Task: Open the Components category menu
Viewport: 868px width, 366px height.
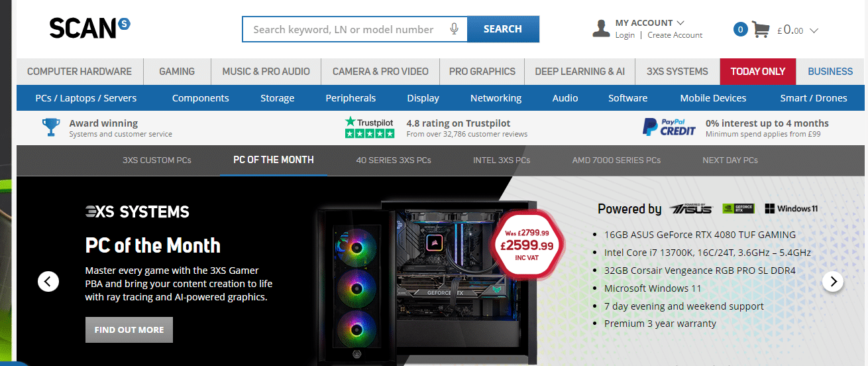Action: pyautogui.click(x=200, y=98)
